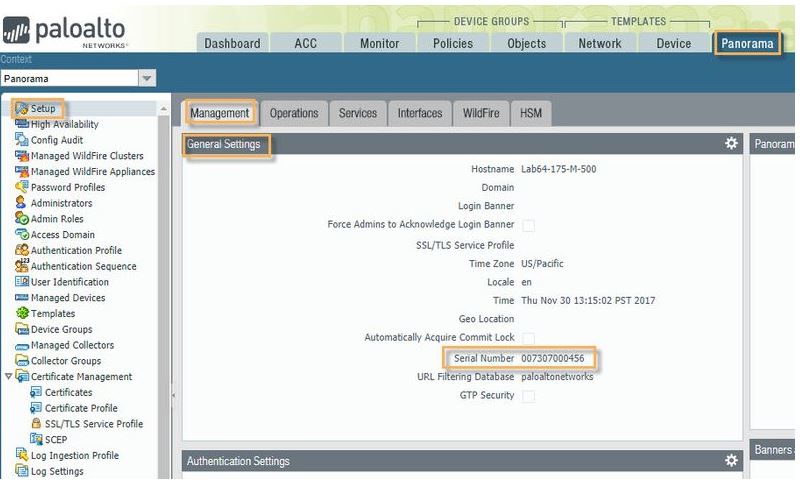Select the Management sub-tab
The width and height of the screenshot is (800, 486).
pos(219,113)
